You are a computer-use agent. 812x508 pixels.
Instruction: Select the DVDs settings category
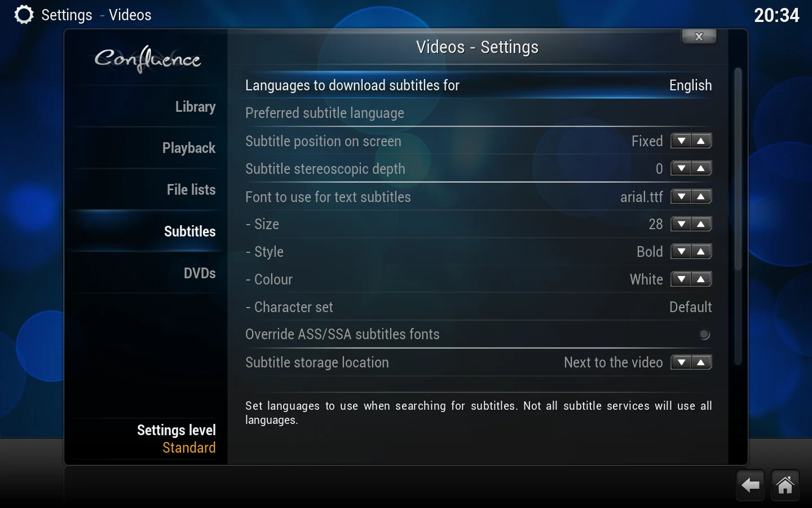[x=200, y=273]
